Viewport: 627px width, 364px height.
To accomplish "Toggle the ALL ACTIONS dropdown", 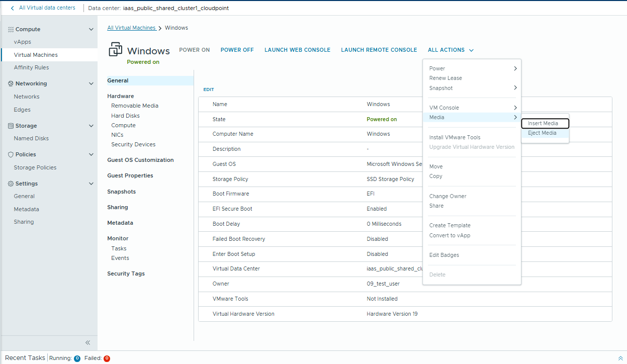I will click(x=451, y=50).
